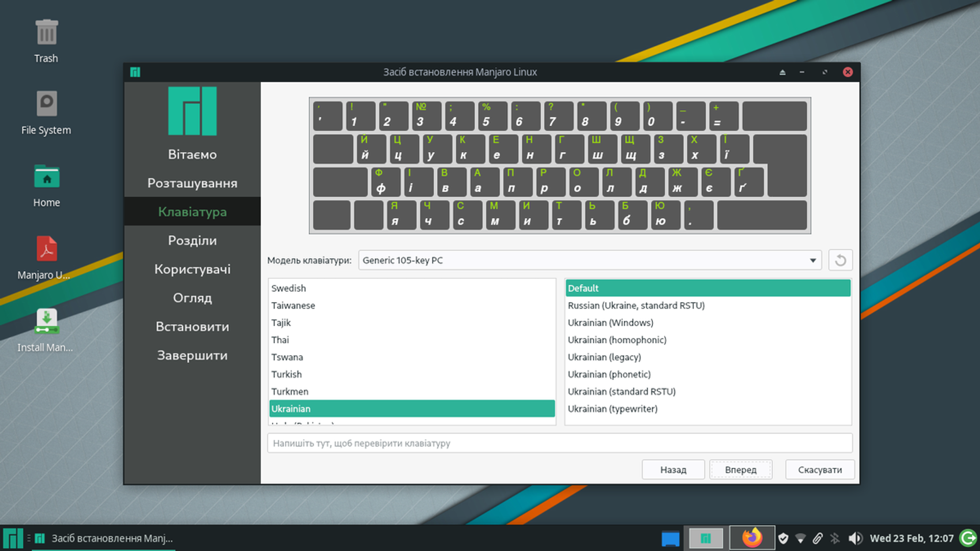Click the show desktop taskbar icon
The image size is (980, 551).
670,538
